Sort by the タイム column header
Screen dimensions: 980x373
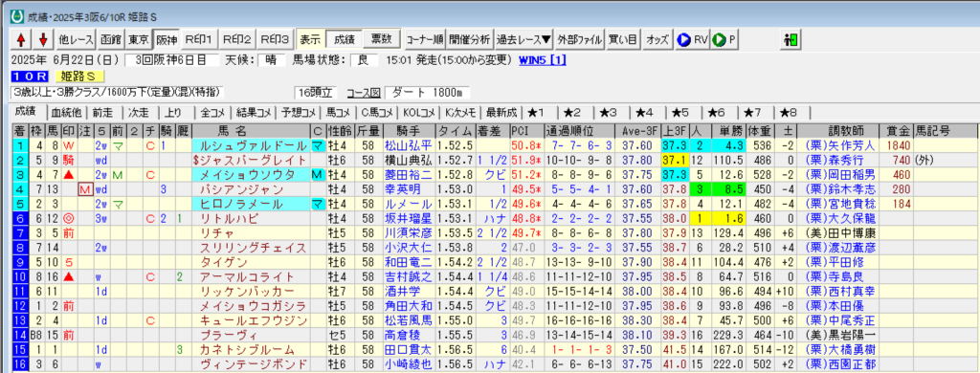457,131
